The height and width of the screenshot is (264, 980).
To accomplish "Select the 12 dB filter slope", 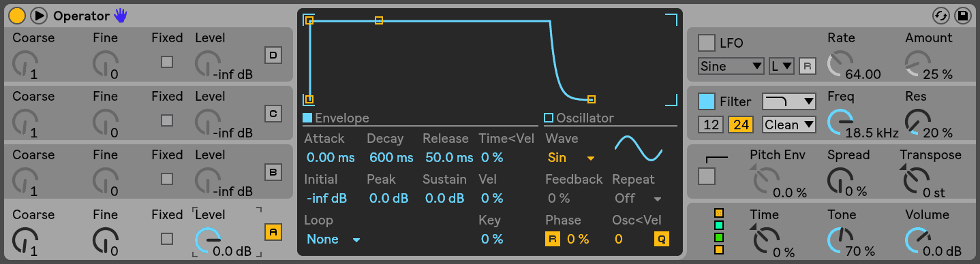I will tap(710, 125).
